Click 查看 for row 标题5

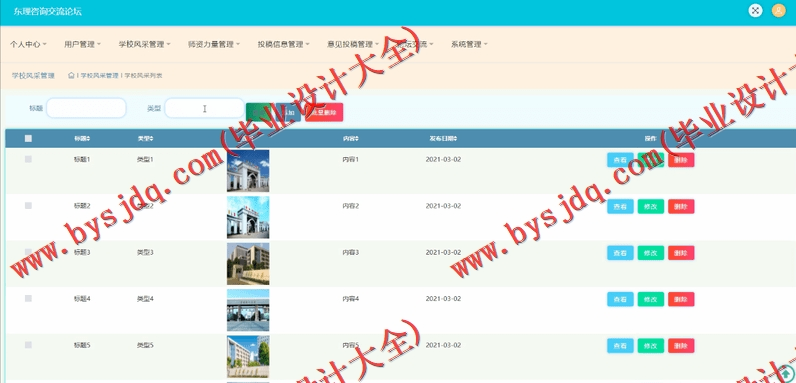[x=620, y=346]
